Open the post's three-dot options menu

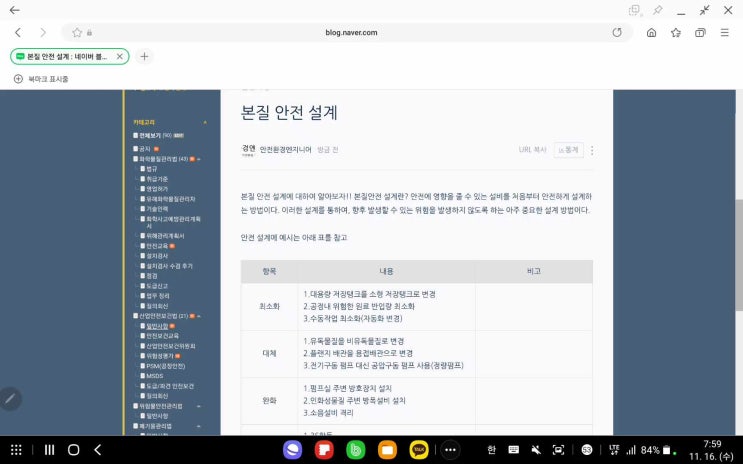[x=592, y=150]
